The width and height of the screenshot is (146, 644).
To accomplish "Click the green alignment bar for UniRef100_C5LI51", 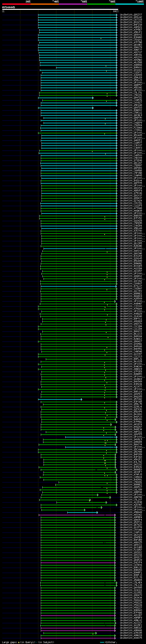I will click(x=78, y=93).
